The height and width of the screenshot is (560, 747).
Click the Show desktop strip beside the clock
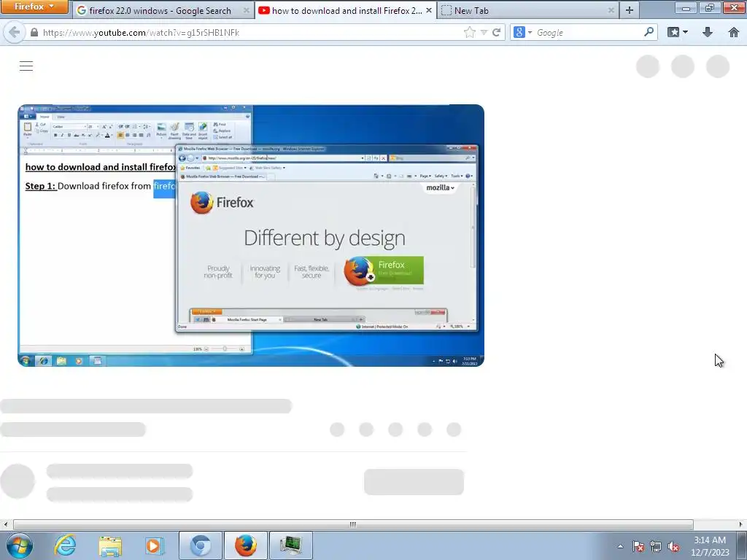click(741, 545)
